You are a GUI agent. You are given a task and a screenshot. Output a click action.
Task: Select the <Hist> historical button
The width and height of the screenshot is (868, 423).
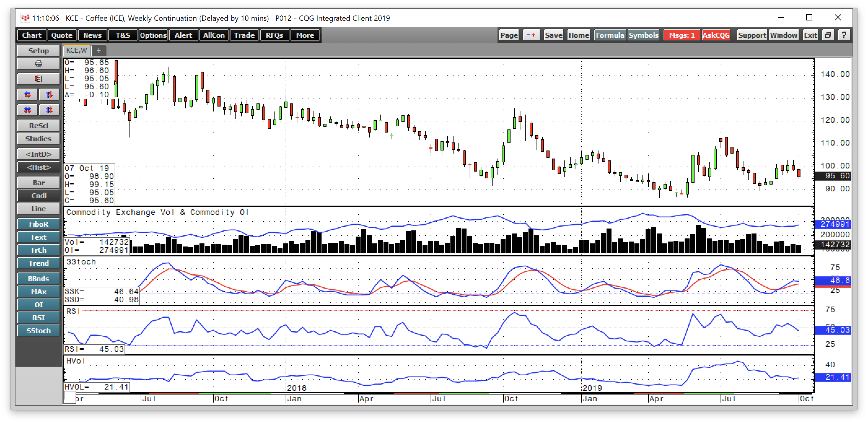coord(38,168)
